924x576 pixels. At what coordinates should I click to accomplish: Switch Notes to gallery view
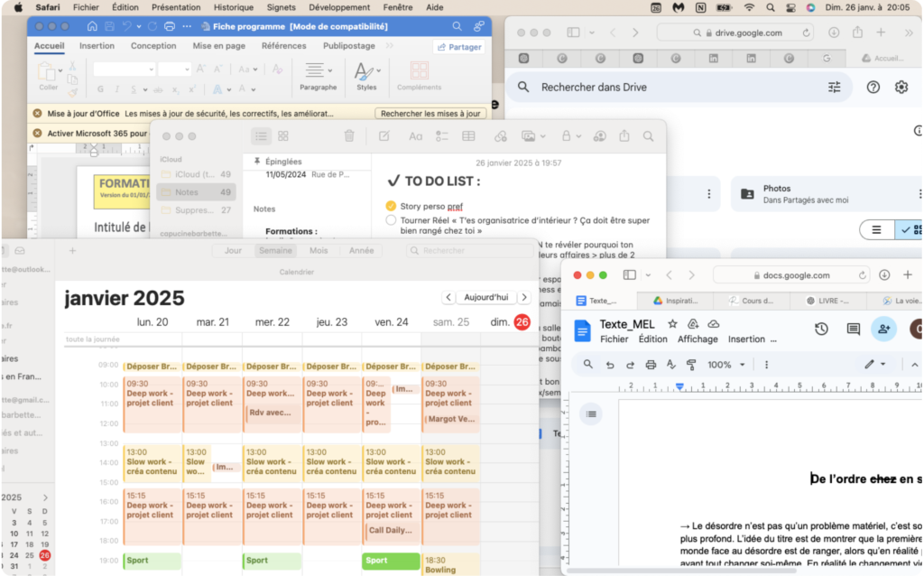[x=283, y=136]
